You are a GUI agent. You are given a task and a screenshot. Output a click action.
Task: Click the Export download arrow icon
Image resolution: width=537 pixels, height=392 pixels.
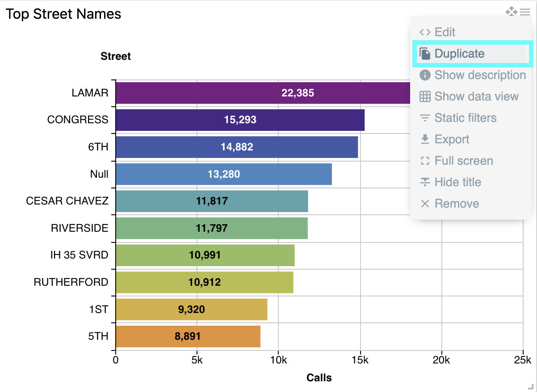pyautogui.click(x=425, y=139)
